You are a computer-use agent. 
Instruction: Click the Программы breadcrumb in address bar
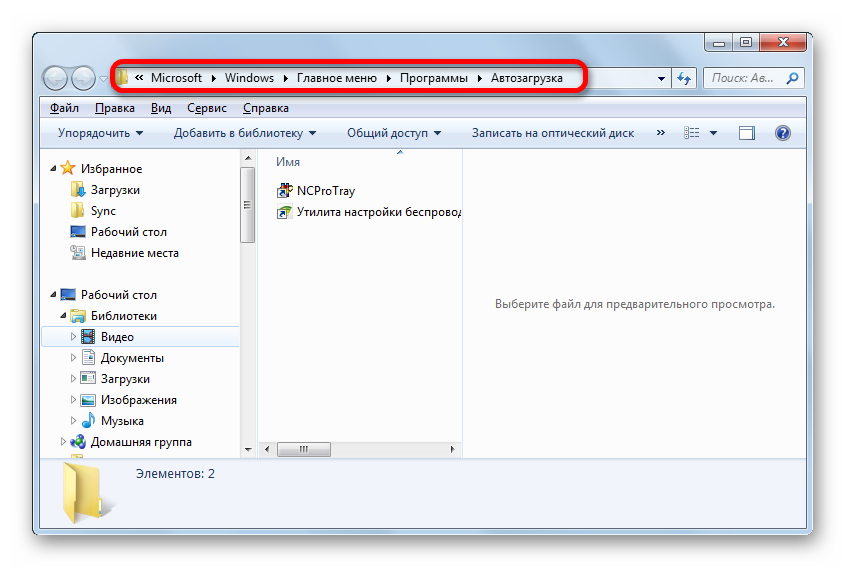coord(433,78)
